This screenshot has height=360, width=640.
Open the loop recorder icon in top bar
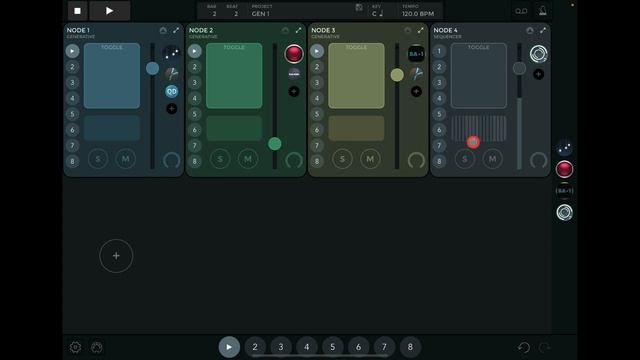pos(521,11)
